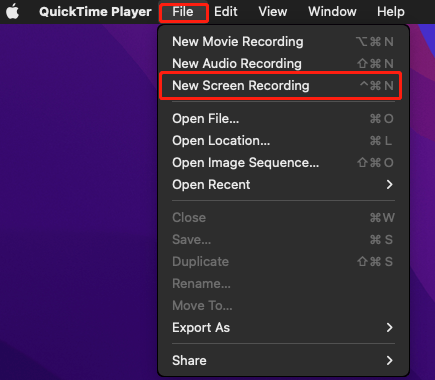Image resolution: width=435 pixels, height=380 pixels.
Task: Click the dimmed Move To... item
Action: 283,306
